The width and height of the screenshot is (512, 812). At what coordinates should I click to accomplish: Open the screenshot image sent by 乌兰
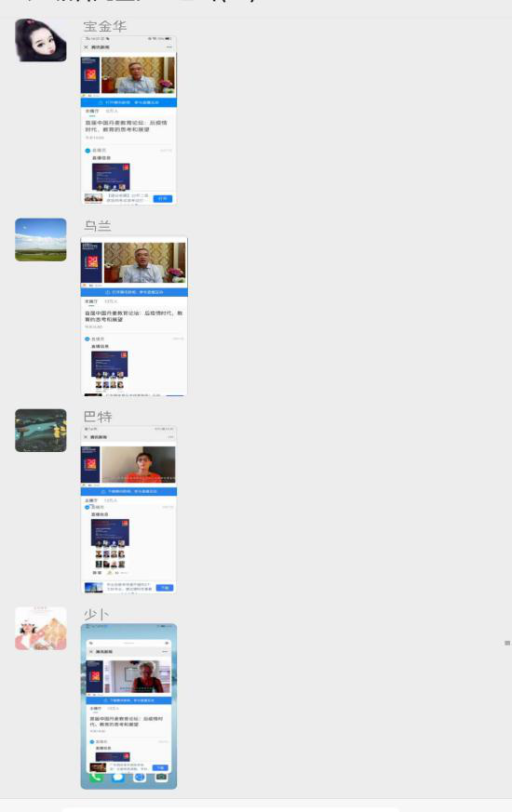coord(134,316)
